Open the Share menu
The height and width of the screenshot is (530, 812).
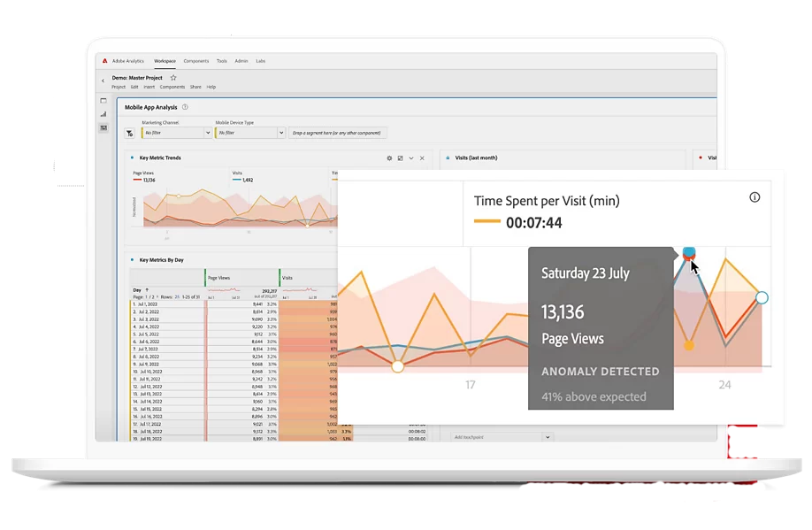(x=195, y=87)
